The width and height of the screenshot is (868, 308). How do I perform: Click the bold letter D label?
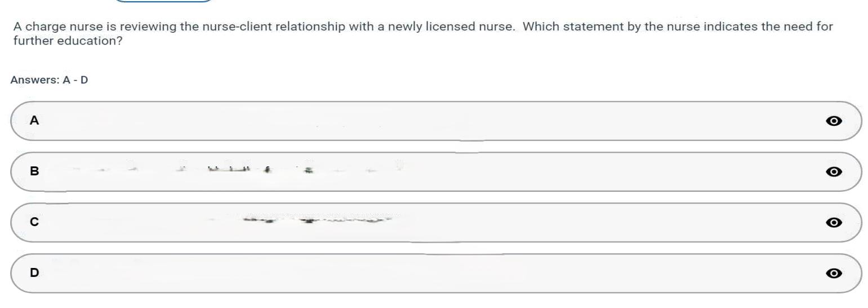pyautogui.click(x=34, y=272)
